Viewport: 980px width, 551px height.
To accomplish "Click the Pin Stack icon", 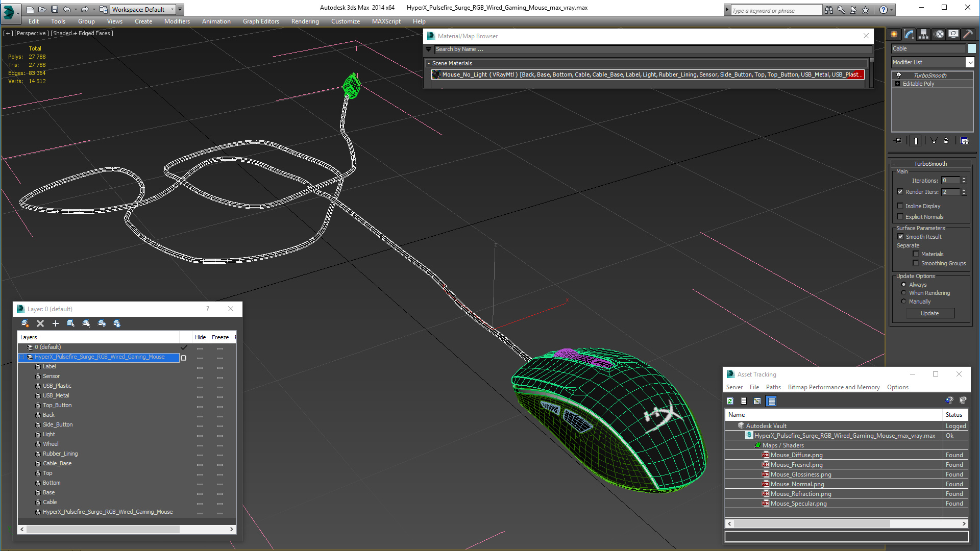I will click(x=898, y=141).
